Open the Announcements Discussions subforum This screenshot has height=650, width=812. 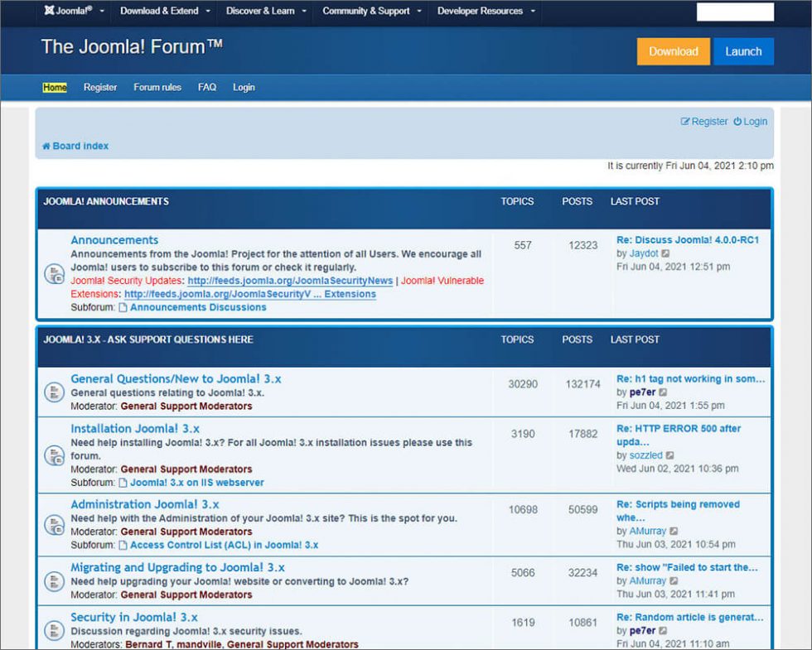(x=197, y=307)
